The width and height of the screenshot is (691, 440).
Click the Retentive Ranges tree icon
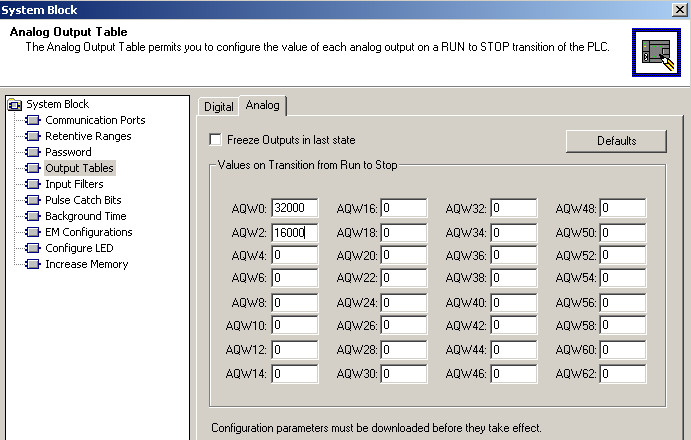coord(32,136)
